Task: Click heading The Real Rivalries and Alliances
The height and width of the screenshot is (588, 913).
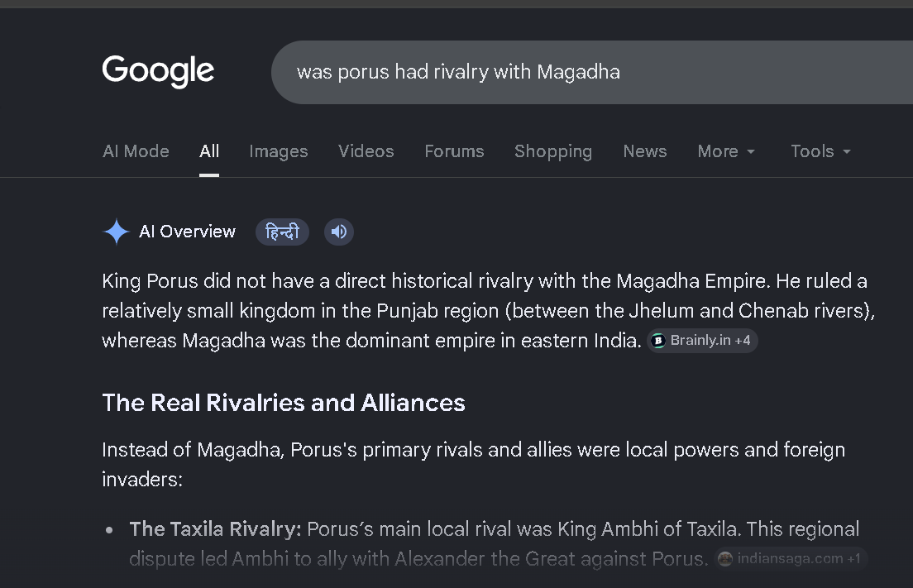Action: 284,403
